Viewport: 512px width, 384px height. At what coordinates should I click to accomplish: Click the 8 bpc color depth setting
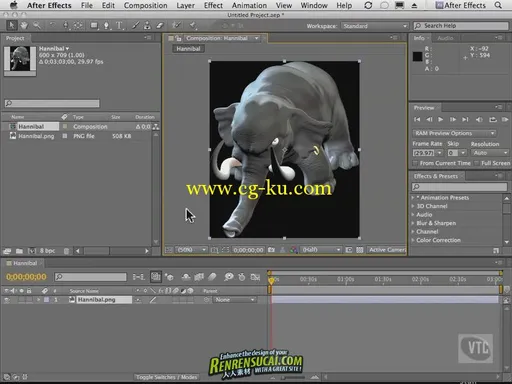(x=47, y=251)
